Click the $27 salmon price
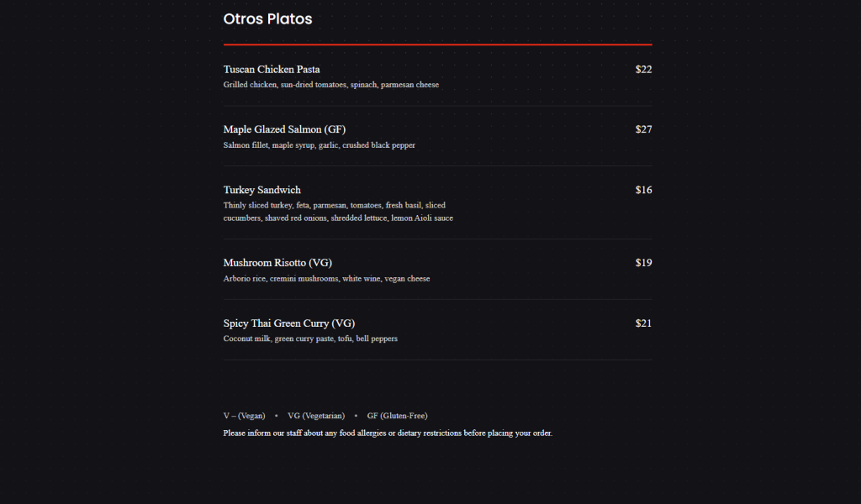 pyautogui.click(x=643, y=129)
